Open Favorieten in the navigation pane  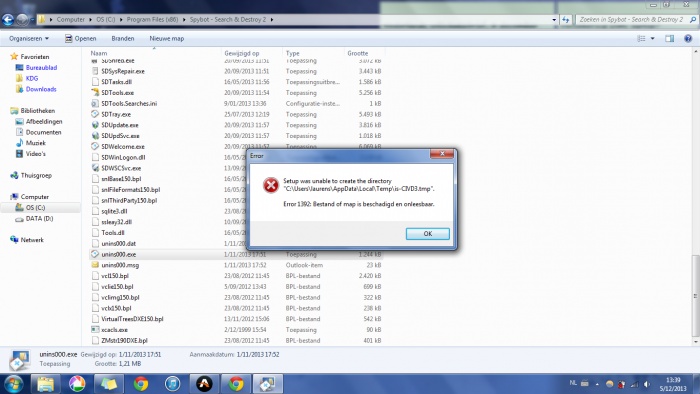(x=34, y=57)
